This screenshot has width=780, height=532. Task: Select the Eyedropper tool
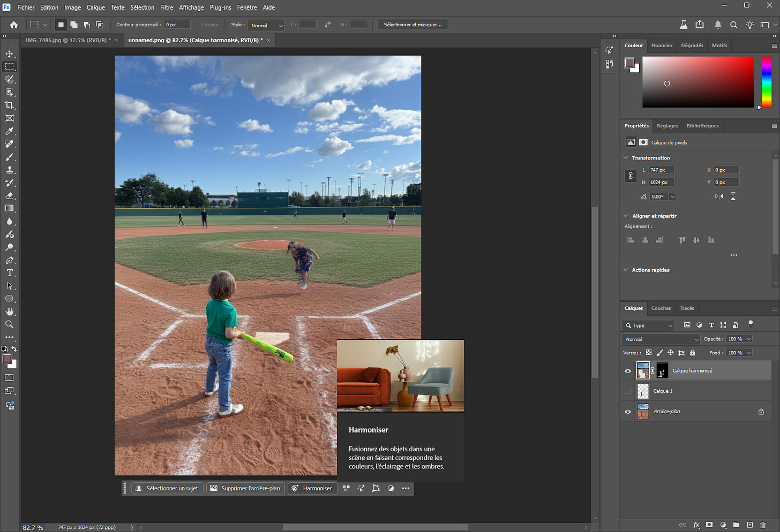tap(10, 131)
